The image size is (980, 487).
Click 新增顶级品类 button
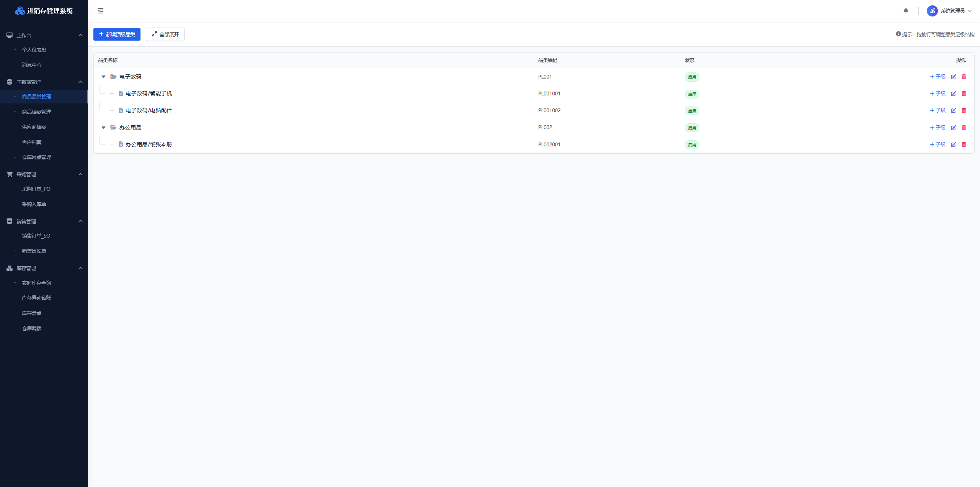(117, 34)
